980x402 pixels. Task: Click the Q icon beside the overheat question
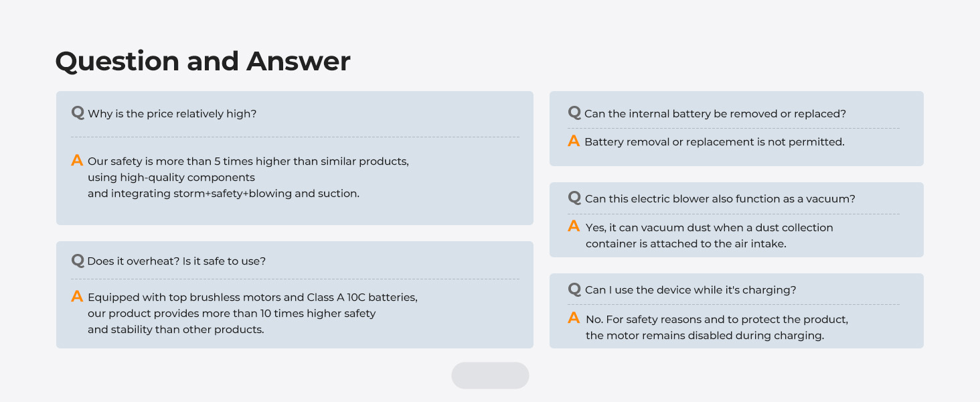pos(78,260)
